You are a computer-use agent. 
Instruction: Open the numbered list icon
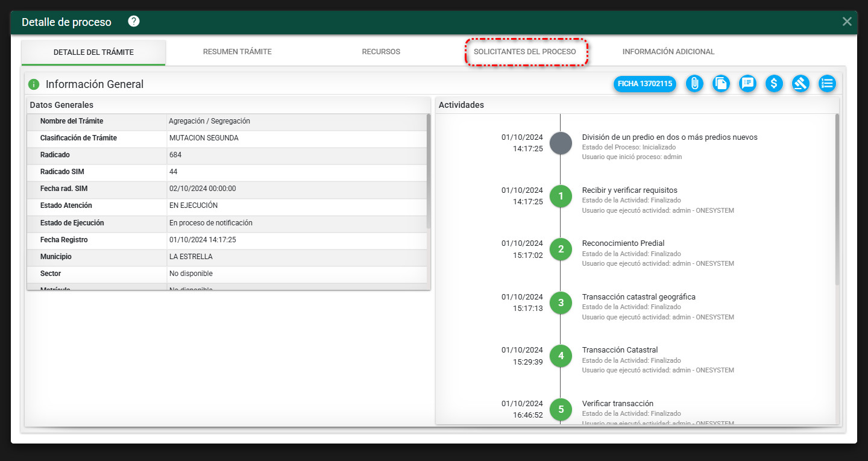[x=827, y=84]
